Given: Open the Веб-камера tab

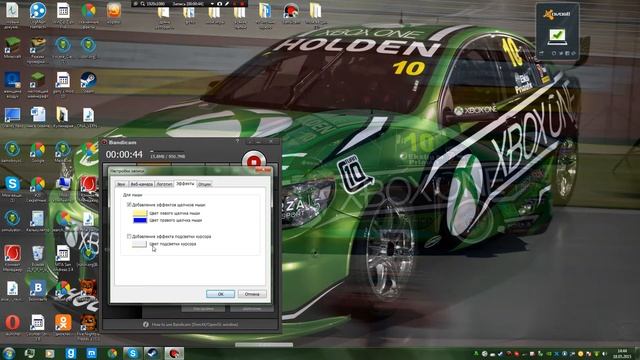Looking at the screenshot, I should pos(142,184).
